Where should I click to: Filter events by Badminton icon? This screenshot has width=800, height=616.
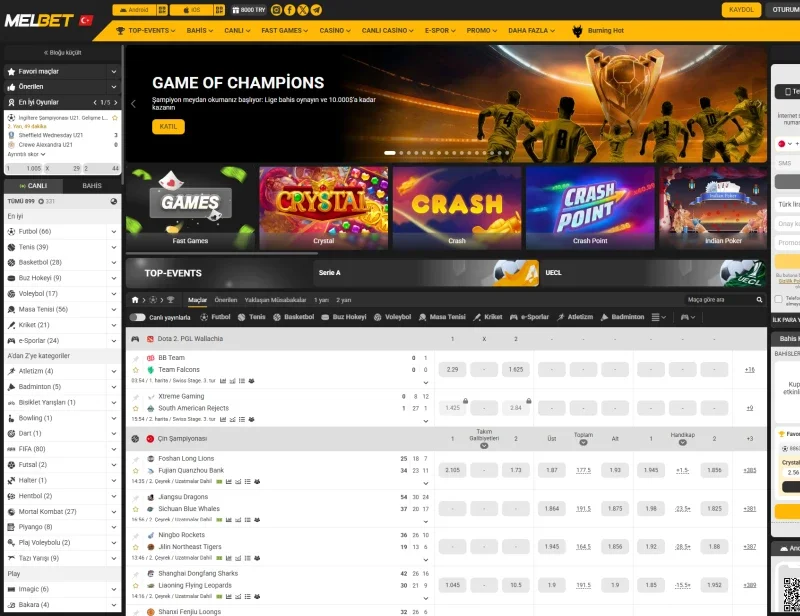(605, 317)
